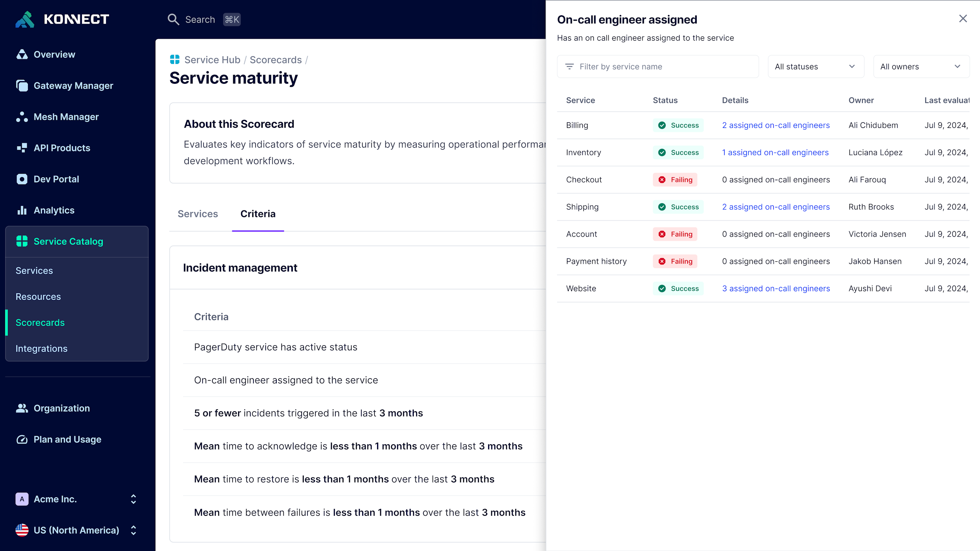Image resolution: width=980 pixels, height=551 pixels.
Task: Click the Analytics bar chart icon
Action: point(22,210)
